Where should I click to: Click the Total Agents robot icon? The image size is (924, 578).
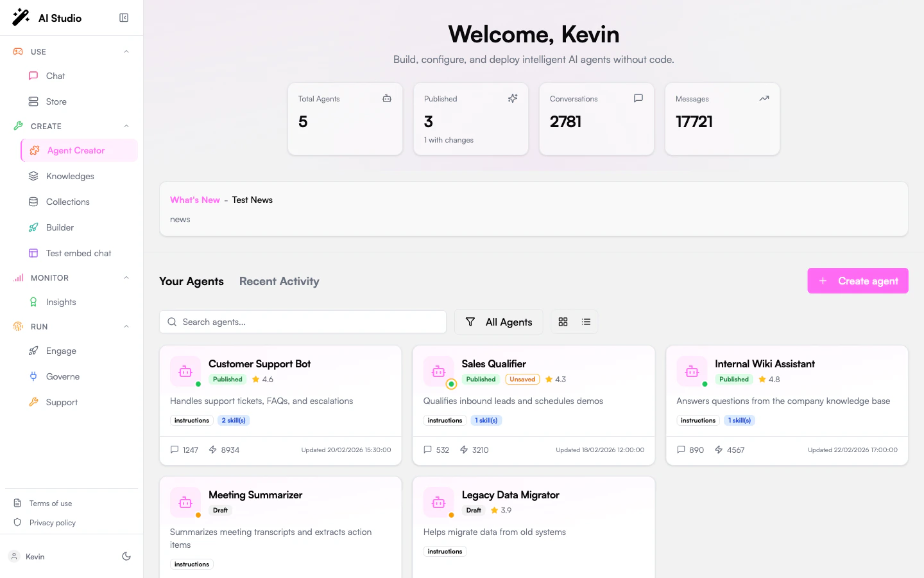[x=387, y=98]
